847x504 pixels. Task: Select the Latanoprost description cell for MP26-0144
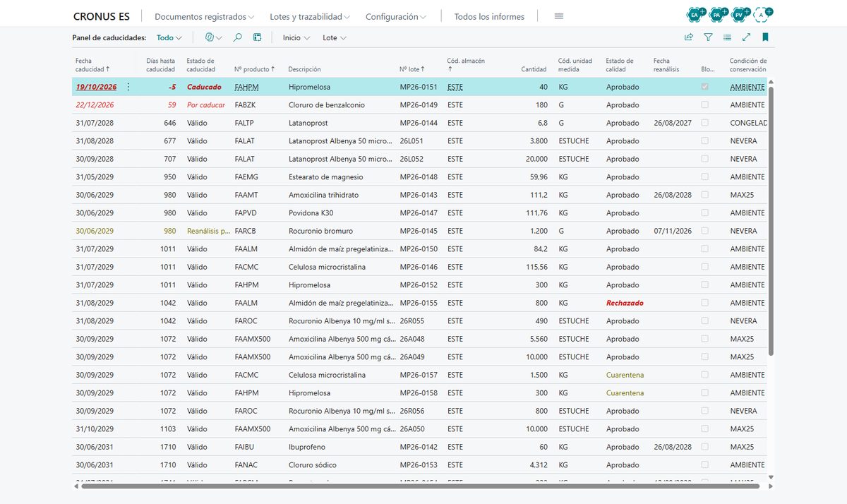click(310, 123)
